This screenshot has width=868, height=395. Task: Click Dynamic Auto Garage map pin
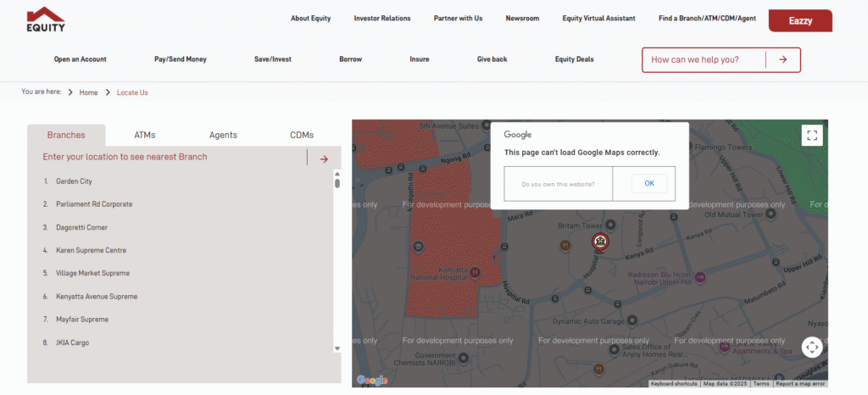(632, 320)
